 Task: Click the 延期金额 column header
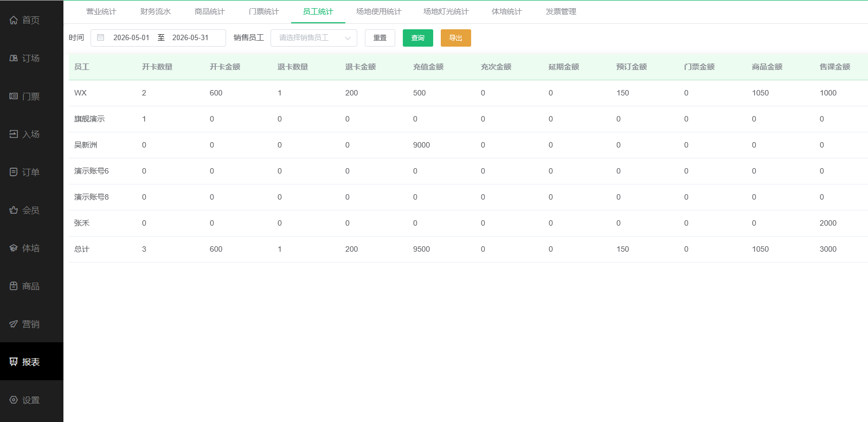pyautogui.click(x=564, y=67)
